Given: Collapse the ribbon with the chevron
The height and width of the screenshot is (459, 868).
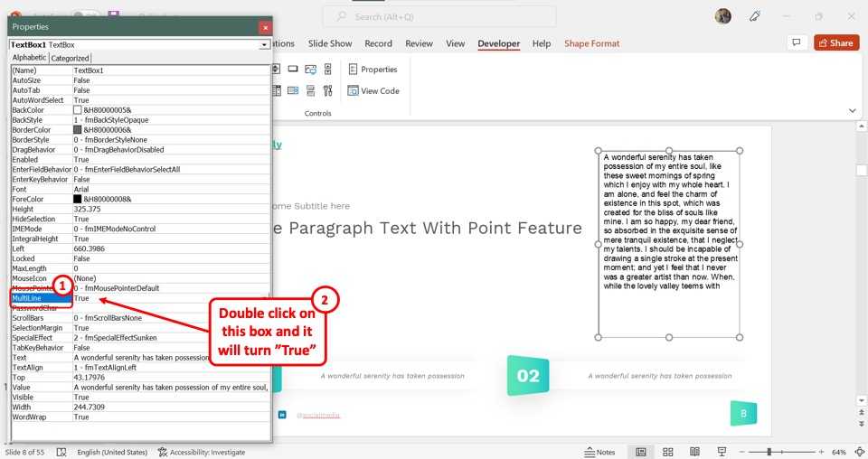Looking at the screenshot, I should coord(853,110).
